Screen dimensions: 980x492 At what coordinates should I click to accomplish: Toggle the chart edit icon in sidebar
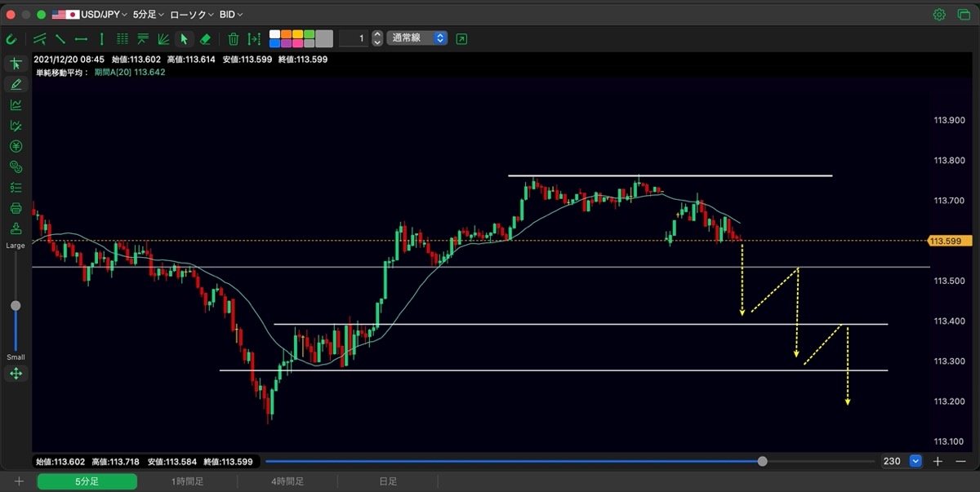click(16, 126)
